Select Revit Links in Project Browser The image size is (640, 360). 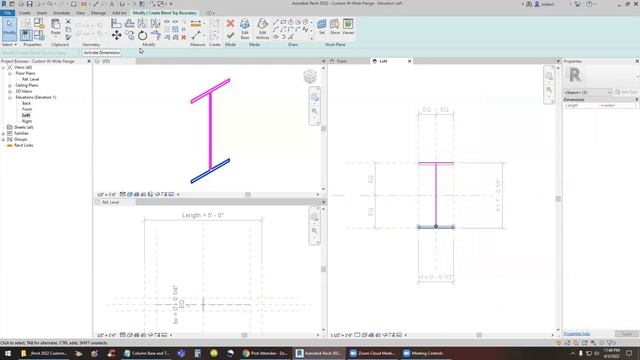pyautogui.click(x=24, y=145)
